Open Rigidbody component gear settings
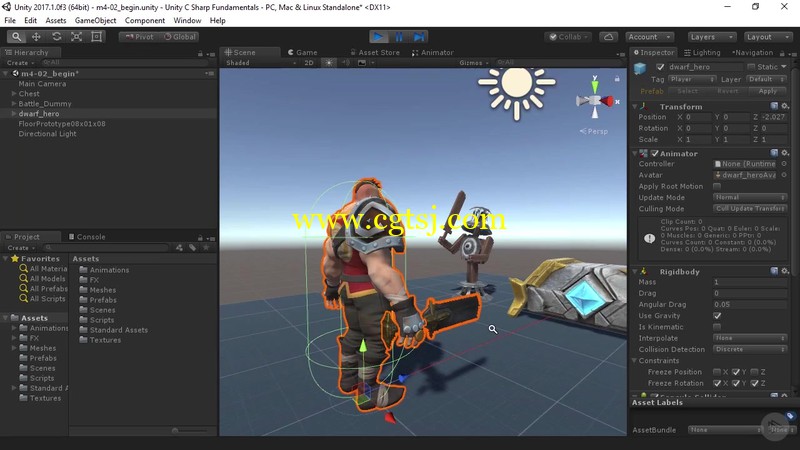 (785, 271)
